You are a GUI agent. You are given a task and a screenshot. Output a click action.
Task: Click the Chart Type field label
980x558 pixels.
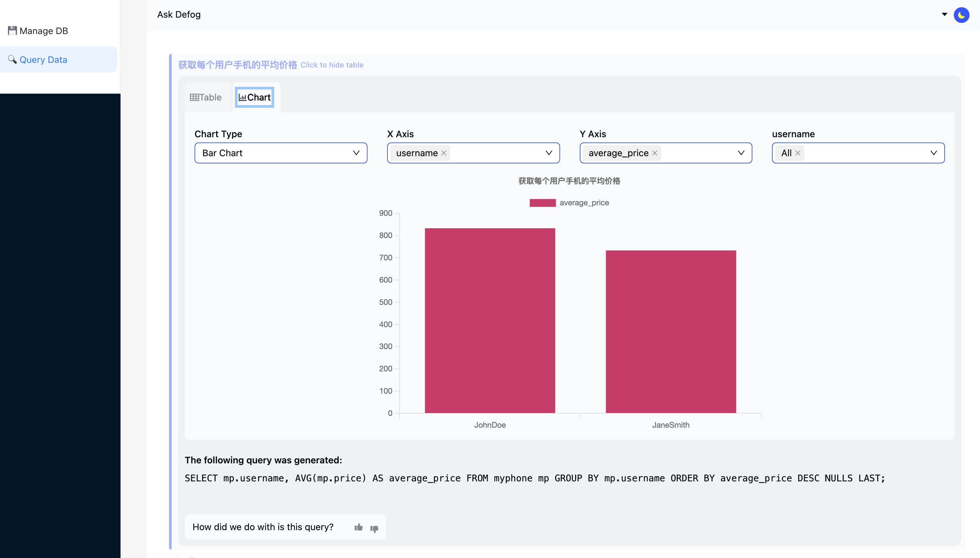(x=218, y=134)
